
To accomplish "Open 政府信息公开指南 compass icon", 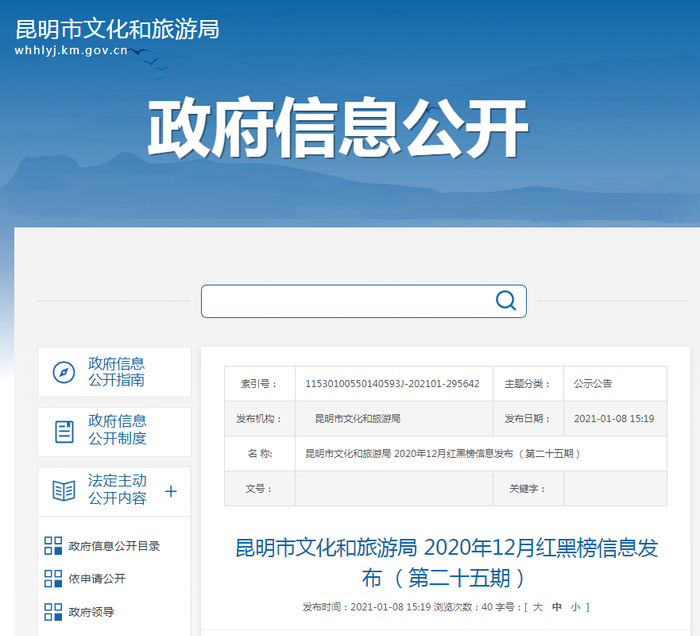I will pos(64,372).
